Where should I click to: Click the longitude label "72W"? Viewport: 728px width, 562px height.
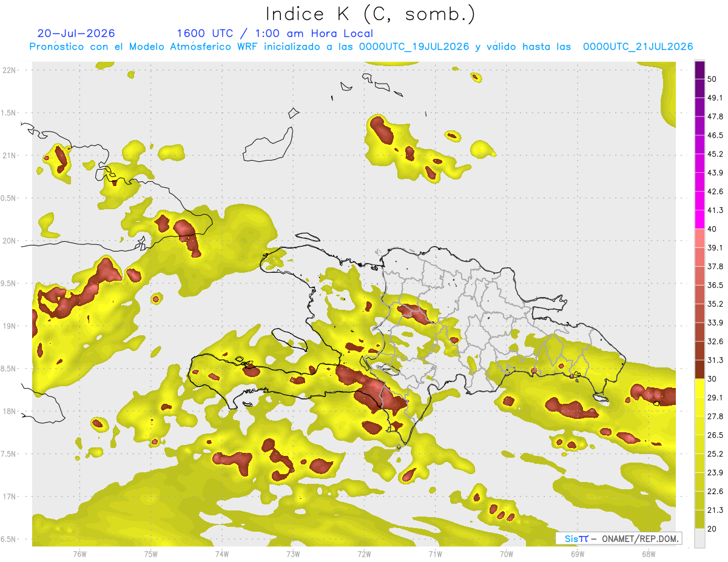click(x=364, y=554)
